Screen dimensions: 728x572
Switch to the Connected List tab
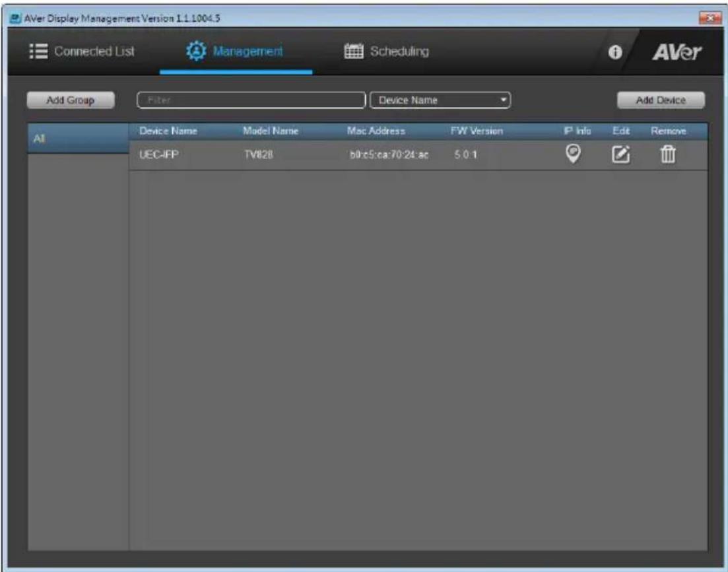(x=94, y=51)
